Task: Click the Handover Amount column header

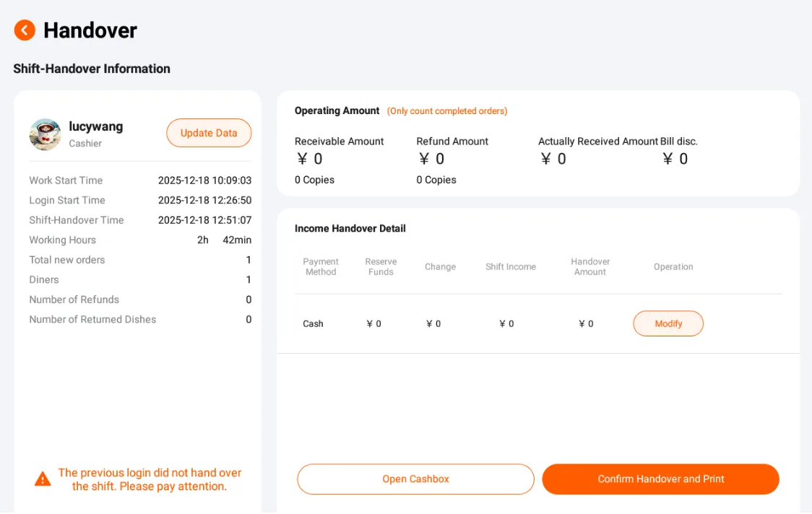Action: pyautogui.click(x=590, y=266)
